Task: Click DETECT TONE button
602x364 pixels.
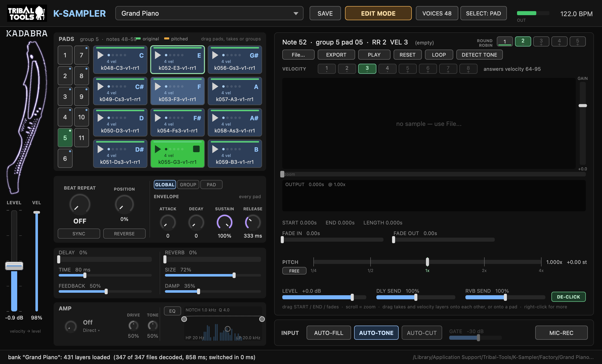Action: [x=479, y=55]
